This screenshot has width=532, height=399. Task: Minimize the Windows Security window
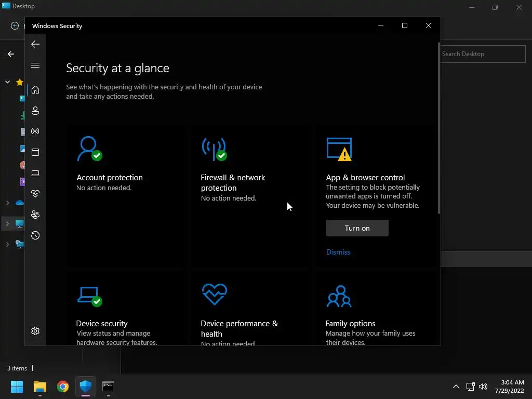pos(381,25)
